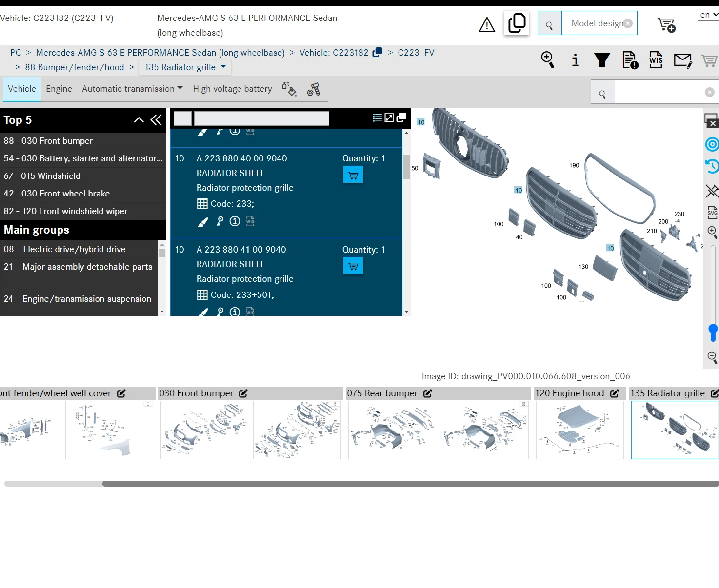The width and height of the screenshot is (719, 588).
Task: Open the 'en' language dropdown
Action: [x=708, y=15]
